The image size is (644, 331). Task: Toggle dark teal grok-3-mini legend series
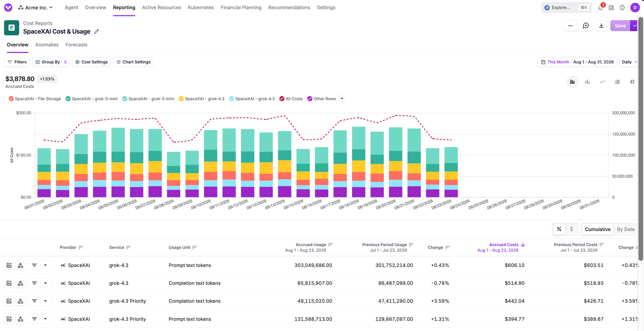[x=92, y=99]
